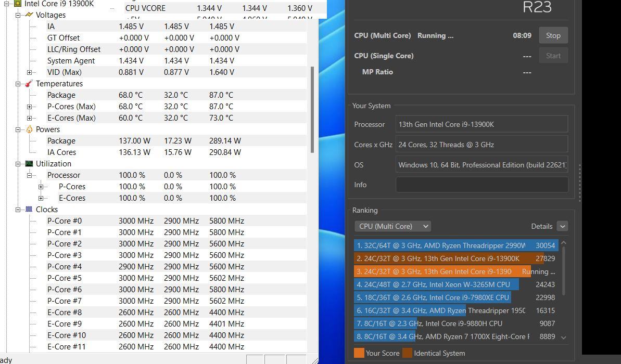The height and width of the screenshot is (364, 621).
Task: Collapse the Clocks tree section
Action: click(18, 210)
